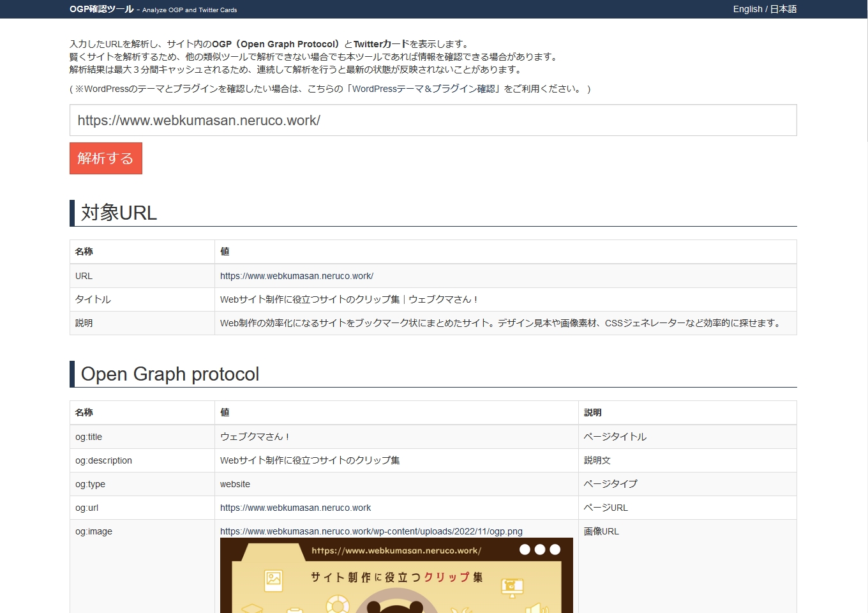Open the og:url value link
The image size is (868, 613).
(296, 508)
